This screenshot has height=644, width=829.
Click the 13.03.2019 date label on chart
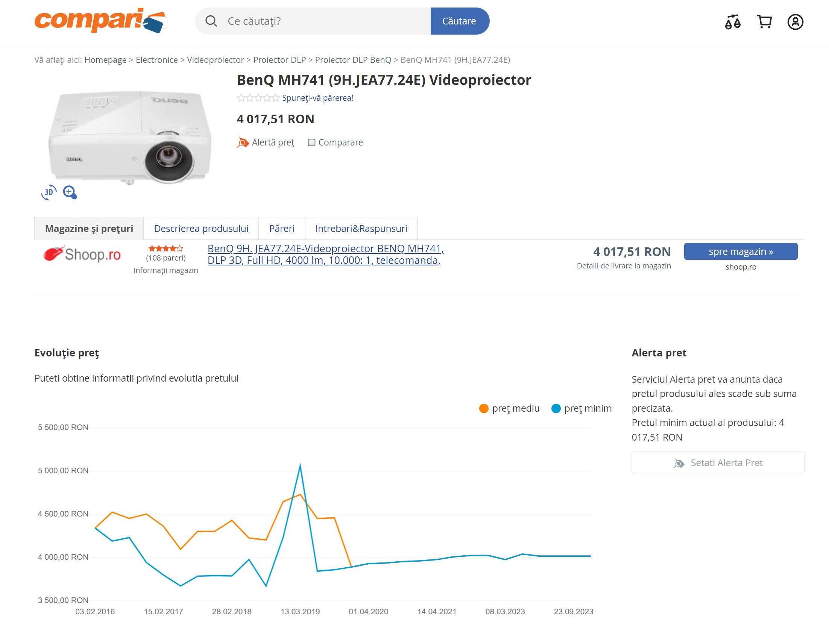pyautogui.click(x=300, y=611)
